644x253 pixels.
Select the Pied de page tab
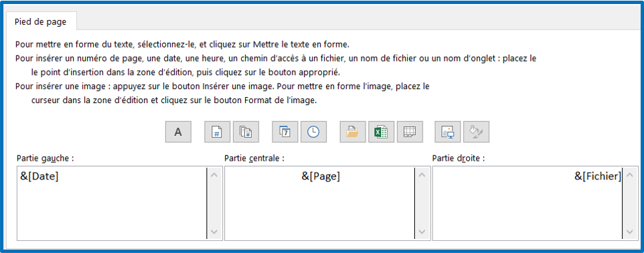41,22
